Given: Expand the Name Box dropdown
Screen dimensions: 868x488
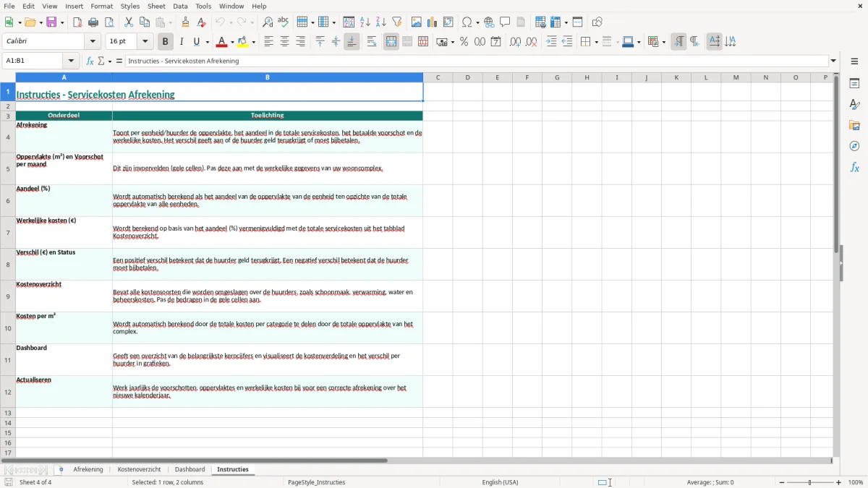Looking at the screenshot, I should pyautogui.click(x=71, y=61).
